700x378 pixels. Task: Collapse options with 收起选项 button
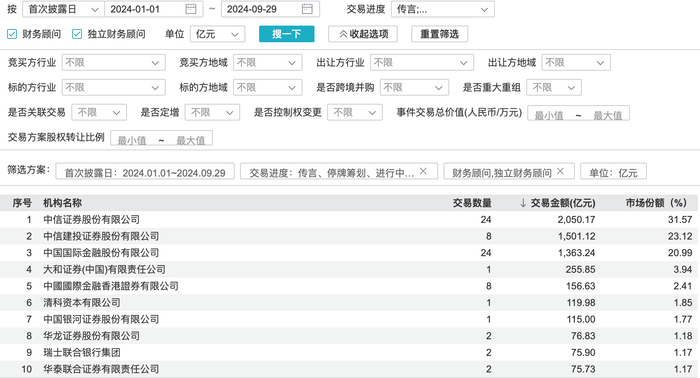click(363, 34)
